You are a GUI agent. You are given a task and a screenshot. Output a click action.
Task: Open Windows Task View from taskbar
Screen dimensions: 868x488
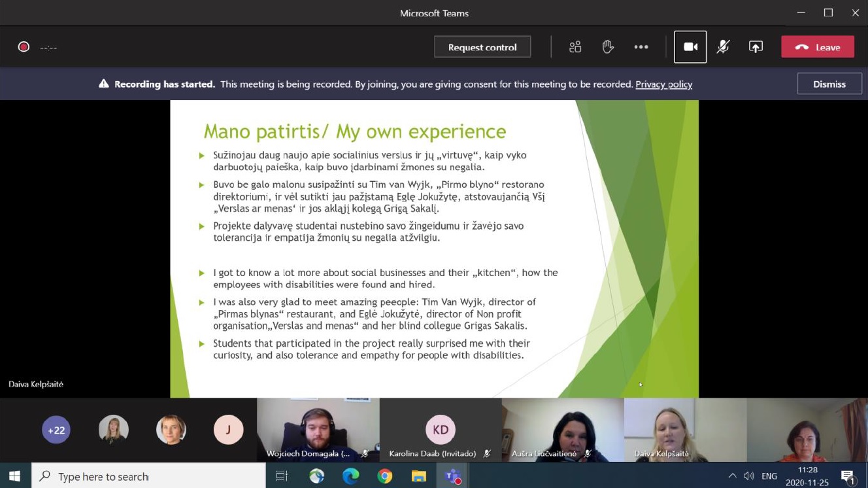[x=282, y=476]
